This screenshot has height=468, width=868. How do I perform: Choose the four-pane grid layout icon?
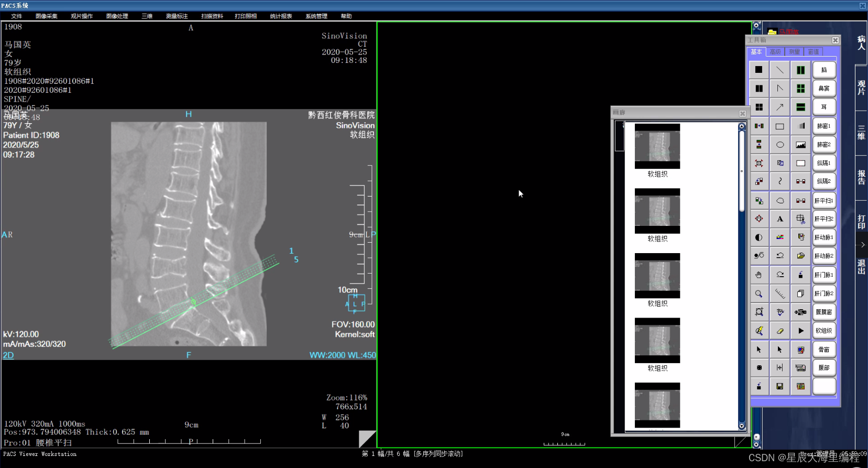pos(759,107)
